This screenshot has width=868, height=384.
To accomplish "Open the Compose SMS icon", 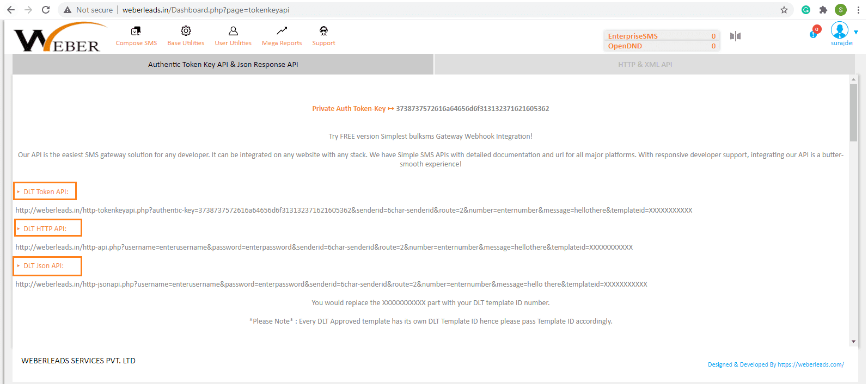I will 136,31.
